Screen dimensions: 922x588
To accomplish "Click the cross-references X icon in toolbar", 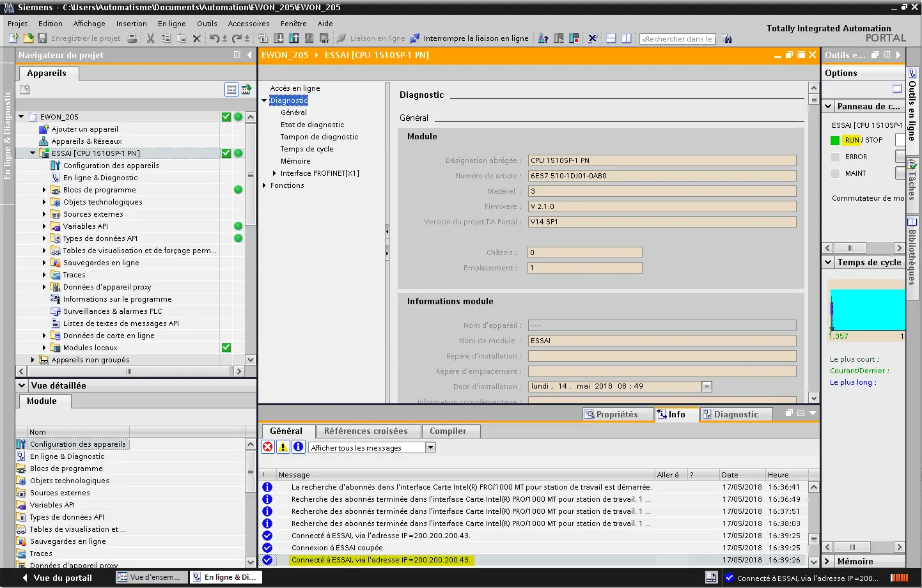I will point(593,38).
